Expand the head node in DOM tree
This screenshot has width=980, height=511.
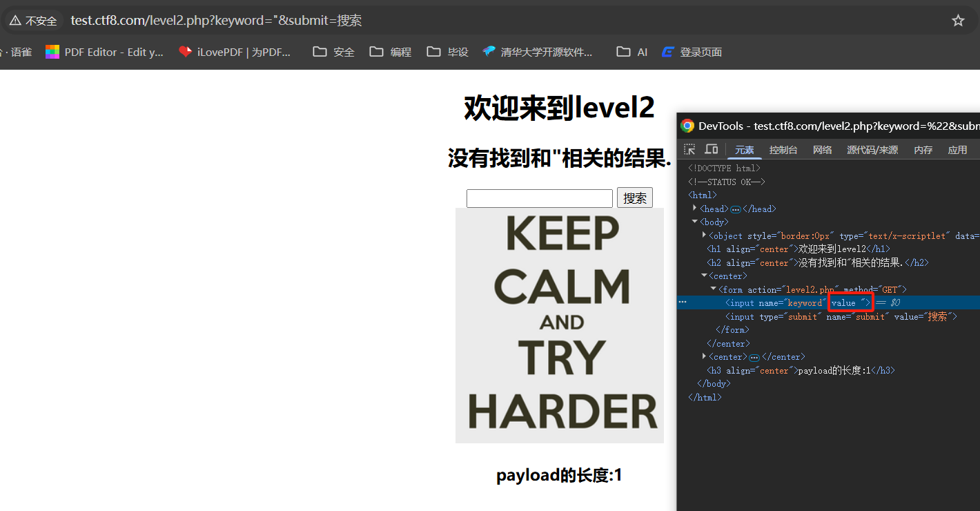(695, 209)
